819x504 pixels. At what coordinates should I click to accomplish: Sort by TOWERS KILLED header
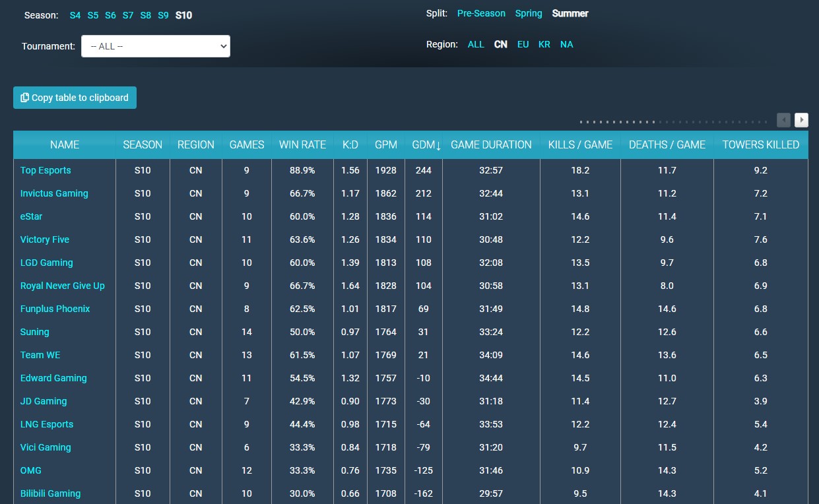(x=761, y=144)
